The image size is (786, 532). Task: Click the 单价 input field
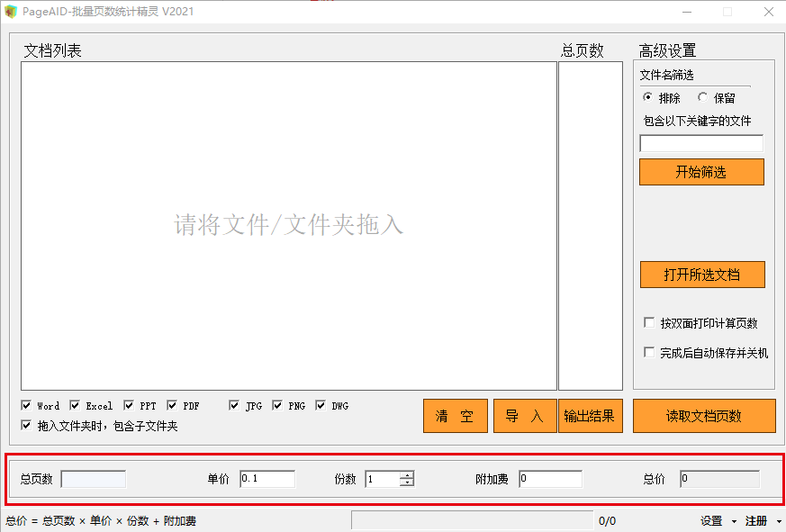[267, 479]
